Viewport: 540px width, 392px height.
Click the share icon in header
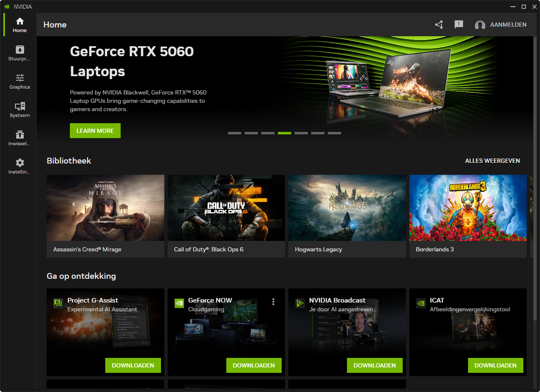pyautogui.click(x=439, y=25)
